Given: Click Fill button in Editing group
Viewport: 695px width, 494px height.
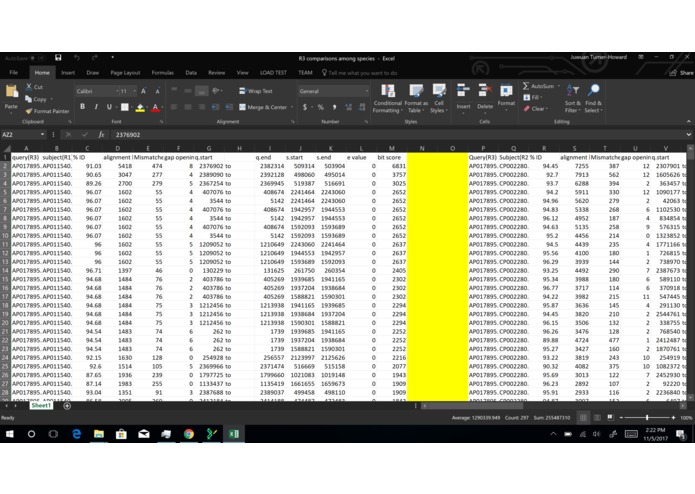Looking at the screenshot, I should click(531, 97).
